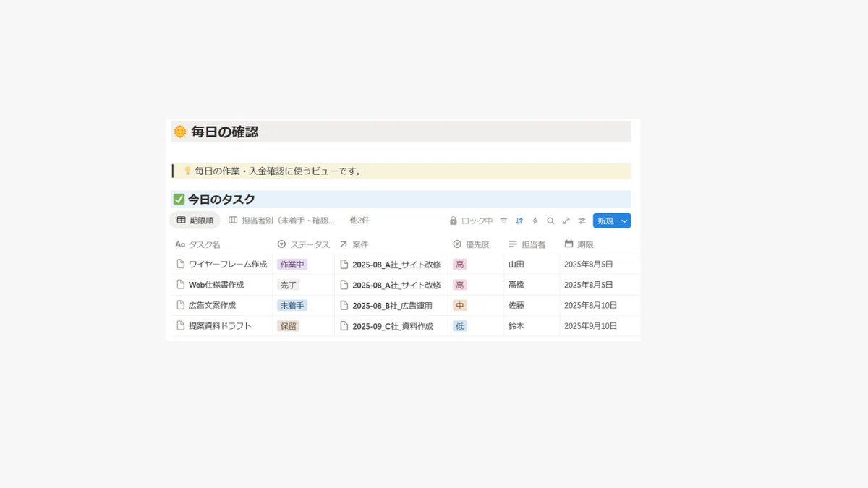Open the 案件 link in the ワイヤーフレーム作成 row
The image size is (868, 488).
396,265
